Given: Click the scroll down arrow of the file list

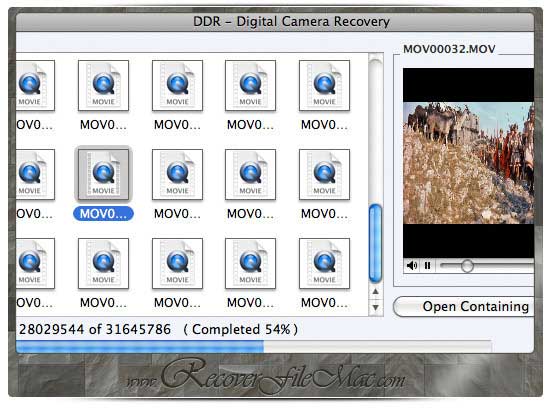Looking at the screenshot, I should click(x=375, y=307).
